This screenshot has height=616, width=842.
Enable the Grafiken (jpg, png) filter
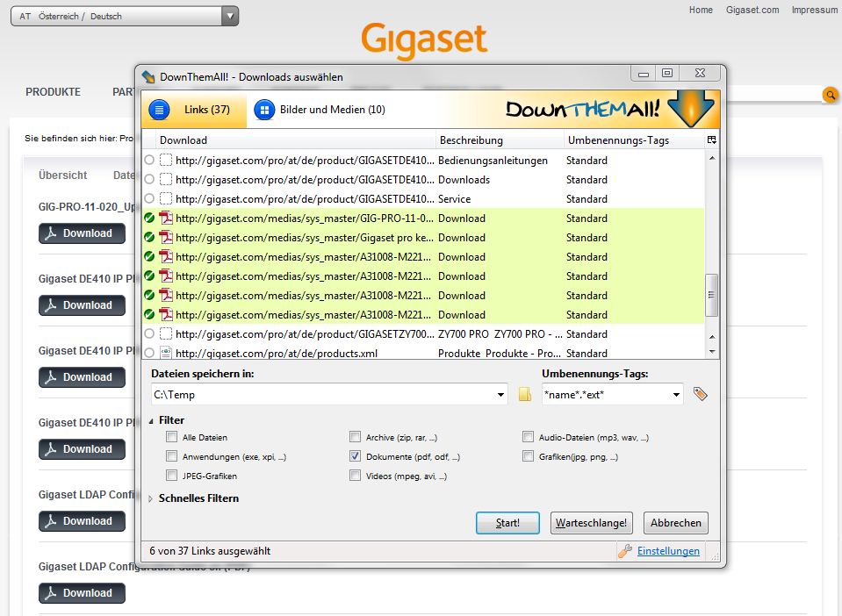click(x=528, y=456)
